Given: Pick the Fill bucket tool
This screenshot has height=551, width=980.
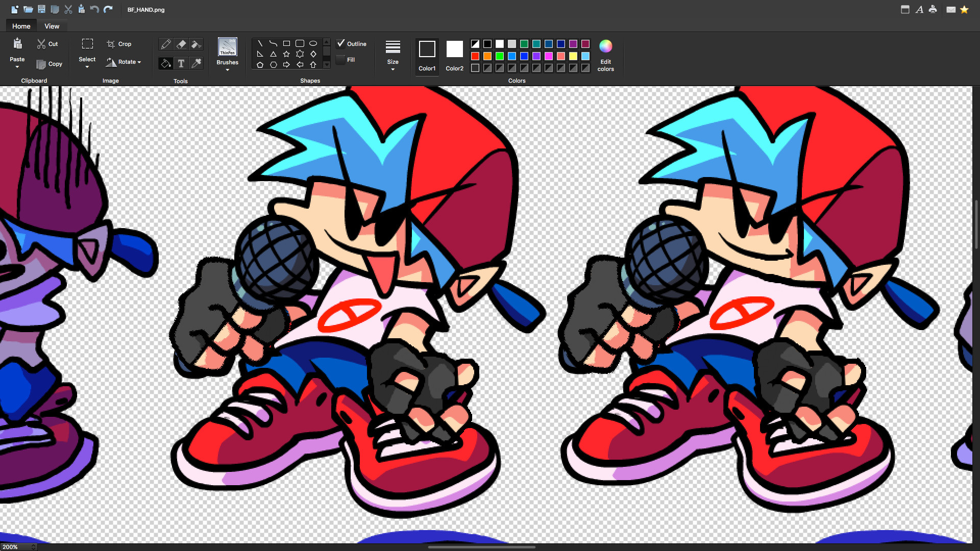Looking at the screenshot, I should (x=165, y=63).
